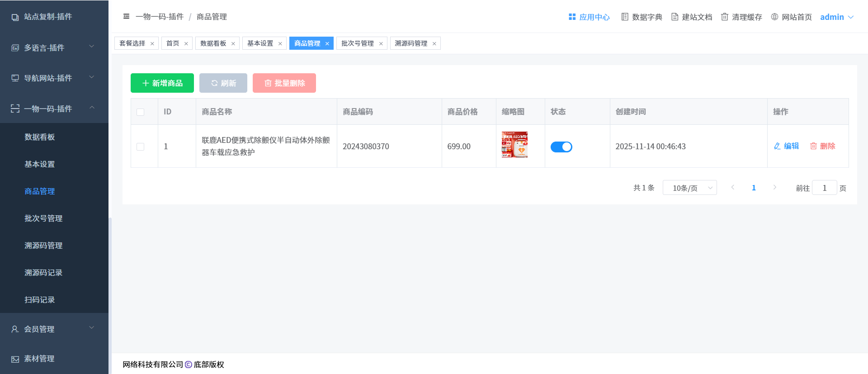Click the 刷新 refresh button
Screen dimensions: 868x374
pyautogui.click(x=223, y=83)
